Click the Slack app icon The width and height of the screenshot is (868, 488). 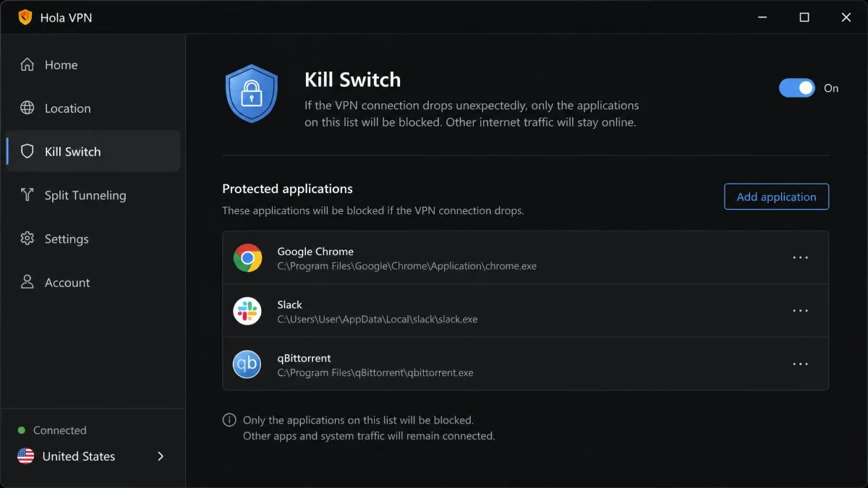click(247, 311)
